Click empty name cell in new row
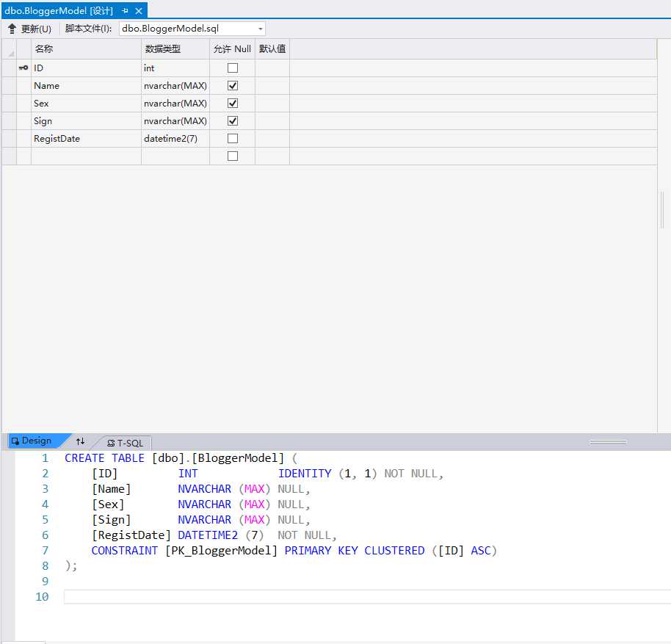Viewport: 671px width, 644px height. 86,156
